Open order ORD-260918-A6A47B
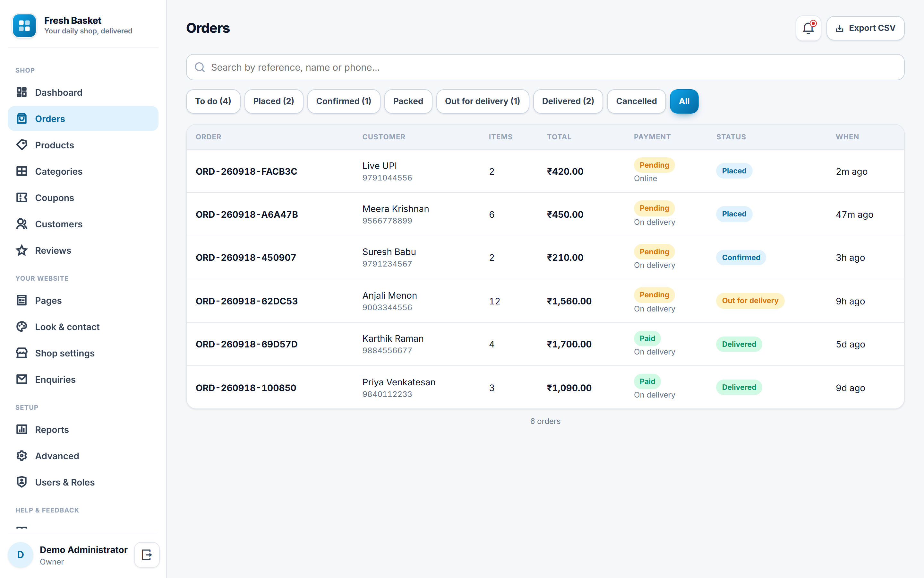924x578 pixels. 545,215
